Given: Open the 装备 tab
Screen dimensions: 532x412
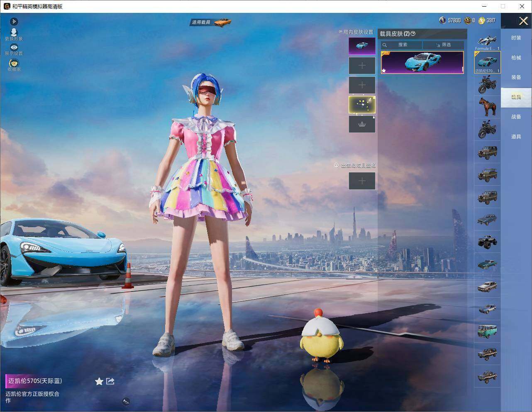Looking at the screenshot, I should [516, 77].
